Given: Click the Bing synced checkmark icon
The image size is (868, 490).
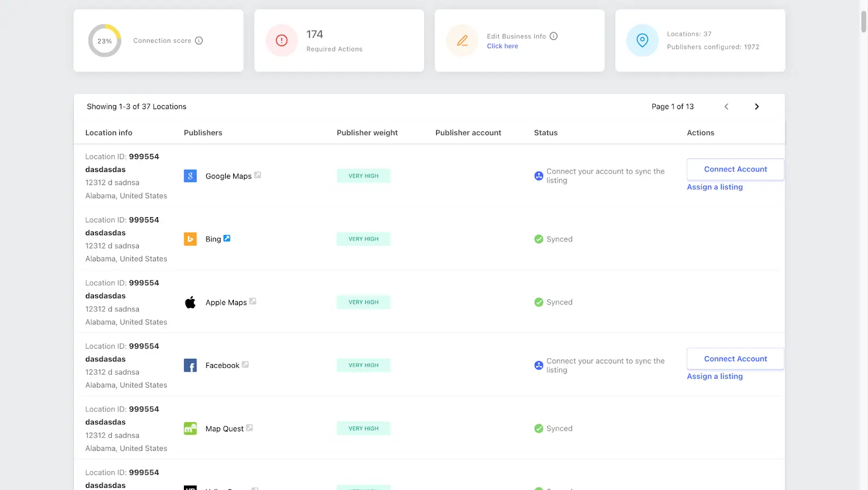Looking at the screenshot, I should (539, 239).
